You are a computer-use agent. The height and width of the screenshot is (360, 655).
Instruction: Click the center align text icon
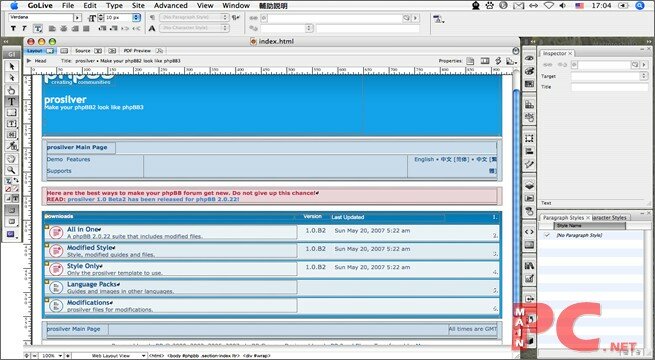coord(63,28)
